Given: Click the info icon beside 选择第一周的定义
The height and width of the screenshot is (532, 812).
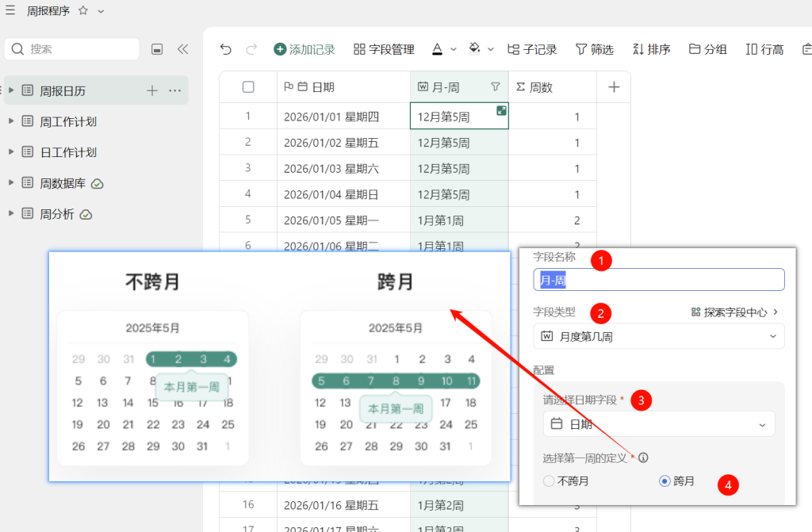Looking at the screenshot, I should (x=643, y=457).
